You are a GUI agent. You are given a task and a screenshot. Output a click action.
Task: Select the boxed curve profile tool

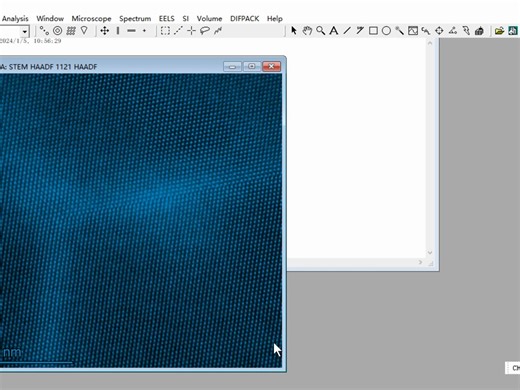pos(413,31)
